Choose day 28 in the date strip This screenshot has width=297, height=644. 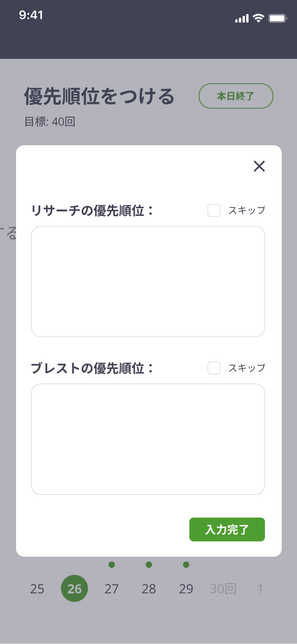tap(149, 589)
